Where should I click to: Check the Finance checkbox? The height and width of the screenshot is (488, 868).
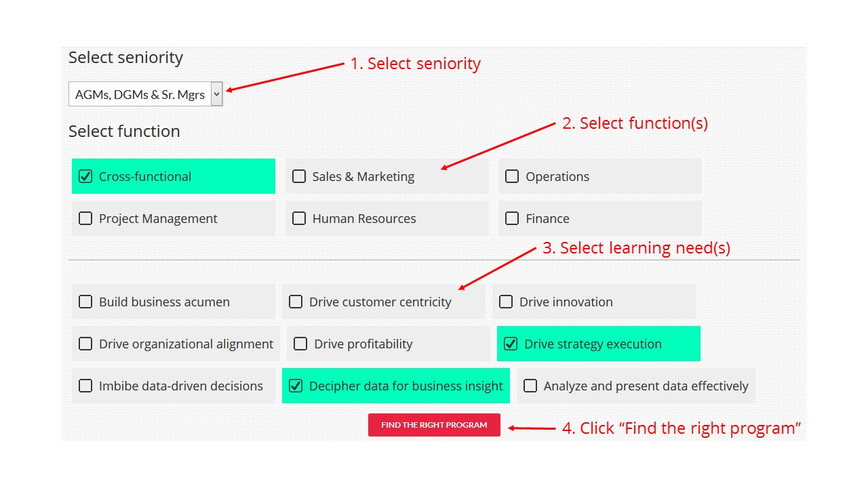point(512,218)
